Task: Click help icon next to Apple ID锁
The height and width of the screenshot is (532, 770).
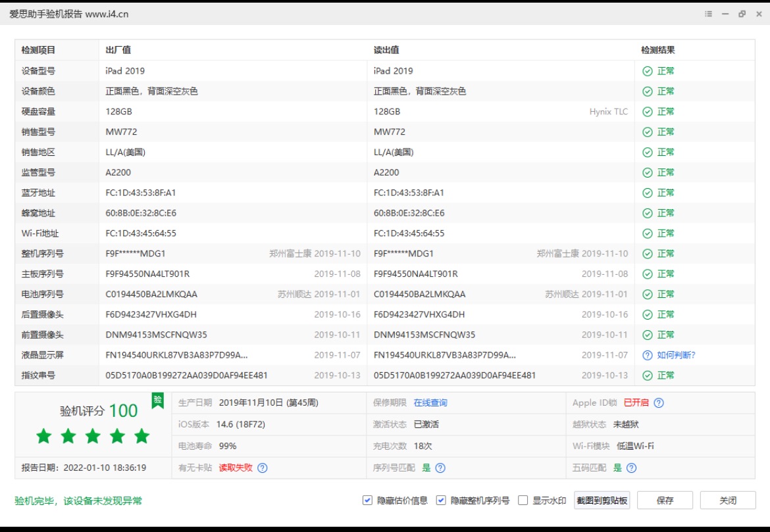Action: click(659, 403)
